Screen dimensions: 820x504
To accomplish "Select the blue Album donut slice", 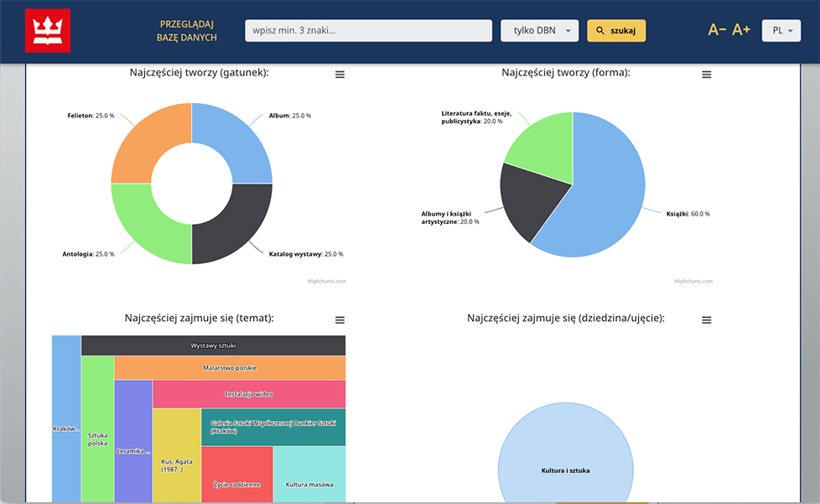I will [240, 137].
